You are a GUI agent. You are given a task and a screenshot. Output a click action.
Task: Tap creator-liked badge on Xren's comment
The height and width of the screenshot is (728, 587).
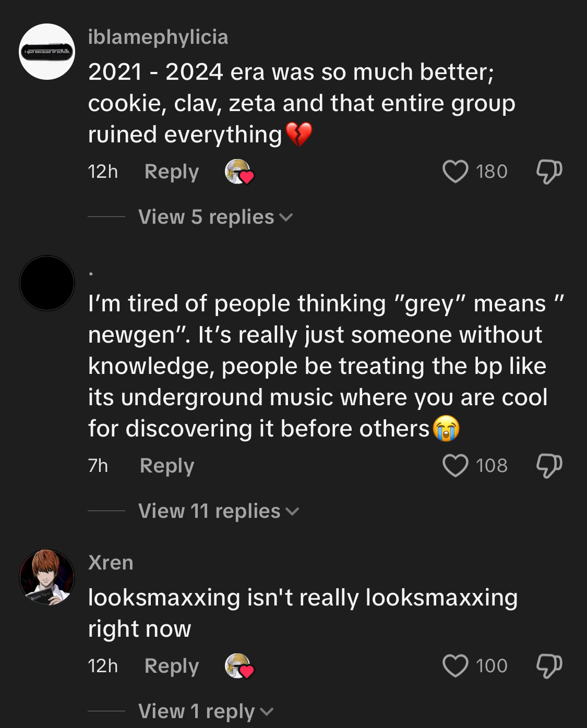pyautogui.click(x=239, y=666)
